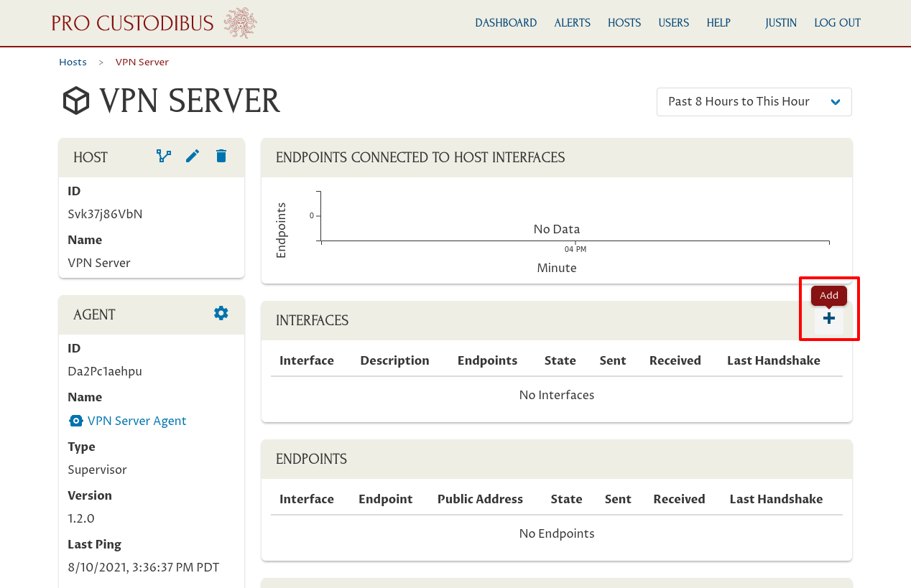Open the time range dropdown

[754, 102]
